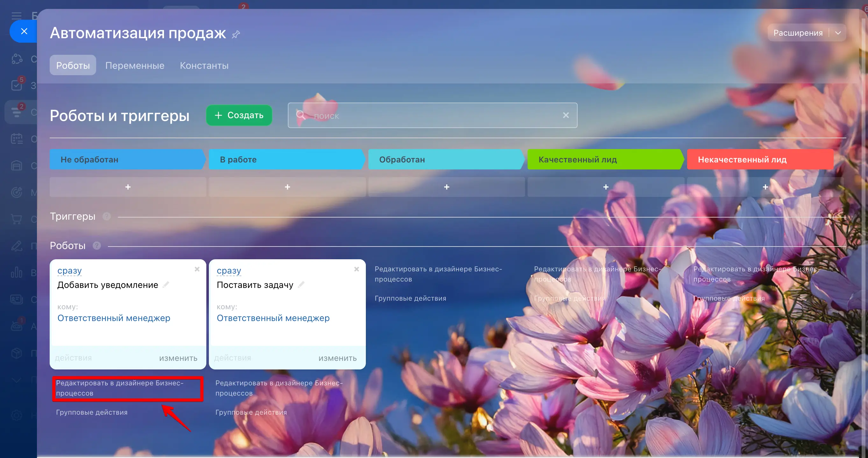868x458 pixels.
Task: Click изменить on Поставить задачу robot
Action: (x=337, y=358)
